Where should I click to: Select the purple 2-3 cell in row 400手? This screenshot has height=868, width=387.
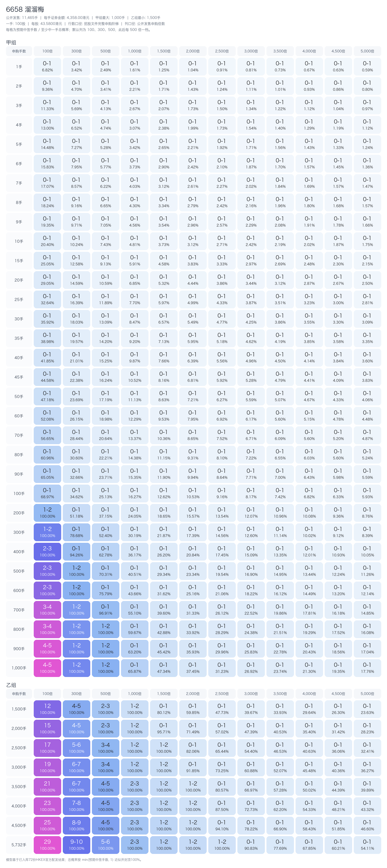pyautogui.click(x=47, y=552)
